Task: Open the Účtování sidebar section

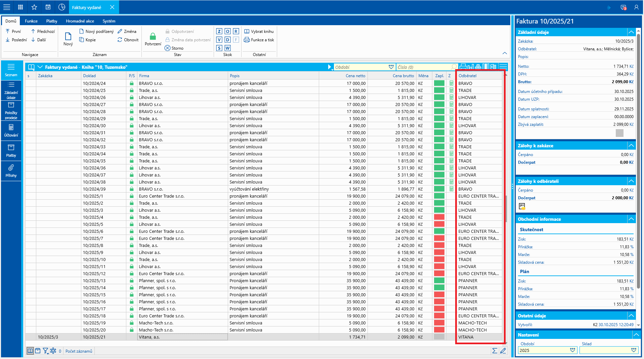Action: coord(11,131)
